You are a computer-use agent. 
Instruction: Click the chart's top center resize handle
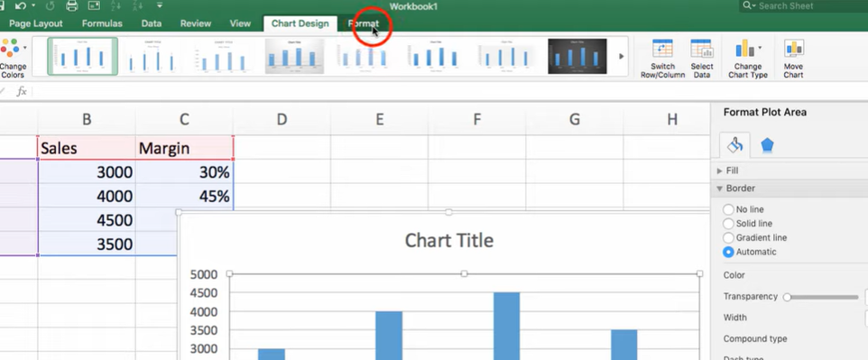448,212
